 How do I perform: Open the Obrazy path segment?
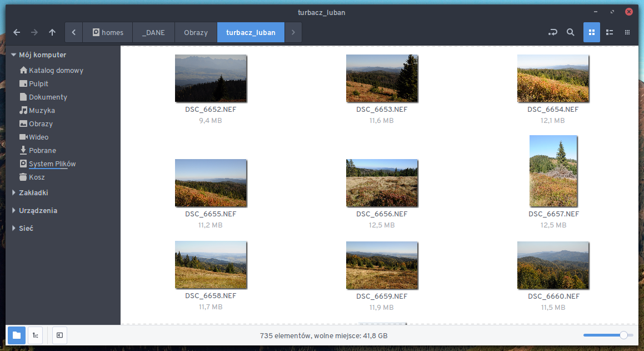tap(196, 32)
